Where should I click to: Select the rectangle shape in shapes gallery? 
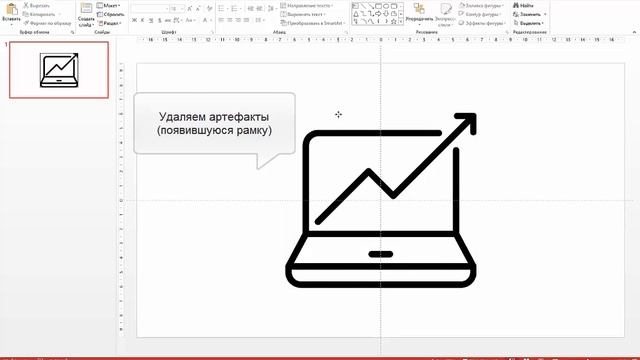[x=378, y=6]
